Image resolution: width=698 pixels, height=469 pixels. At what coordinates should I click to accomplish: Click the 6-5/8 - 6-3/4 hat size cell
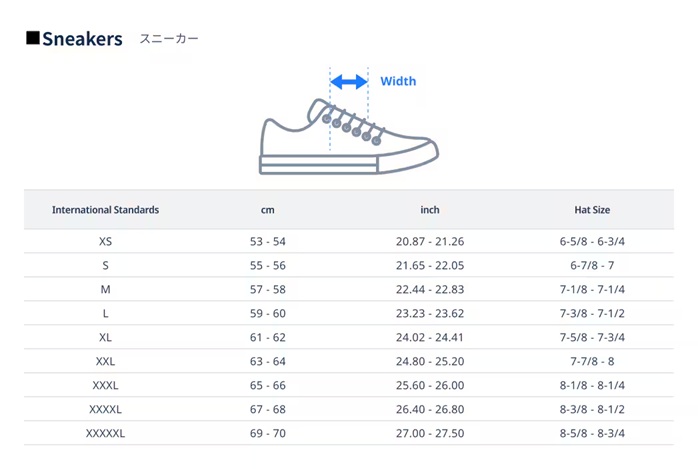pos(592,242)
